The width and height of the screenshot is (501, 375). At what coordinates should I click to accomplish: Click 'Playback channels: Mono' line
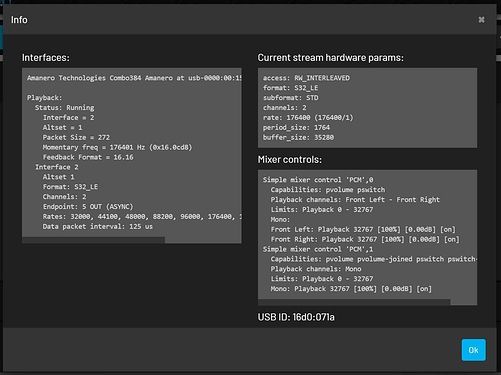(316, 269)
